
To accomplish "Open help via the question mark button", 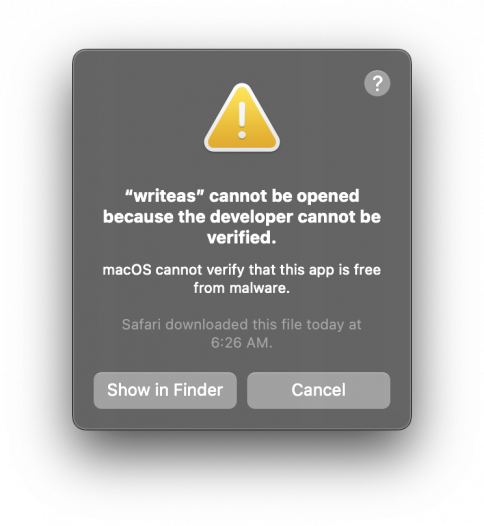I will (x=377, y=83).
